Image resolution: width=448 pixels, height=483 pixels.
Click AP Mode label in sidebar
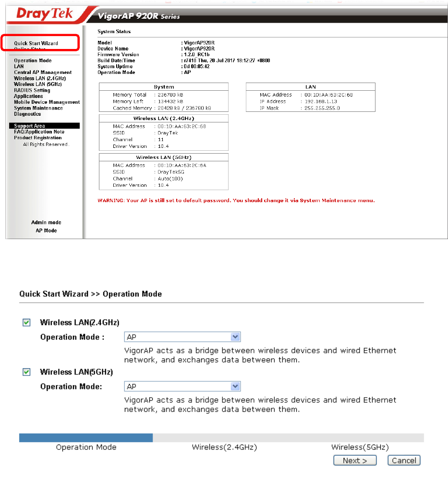click(x=46, y=231)
